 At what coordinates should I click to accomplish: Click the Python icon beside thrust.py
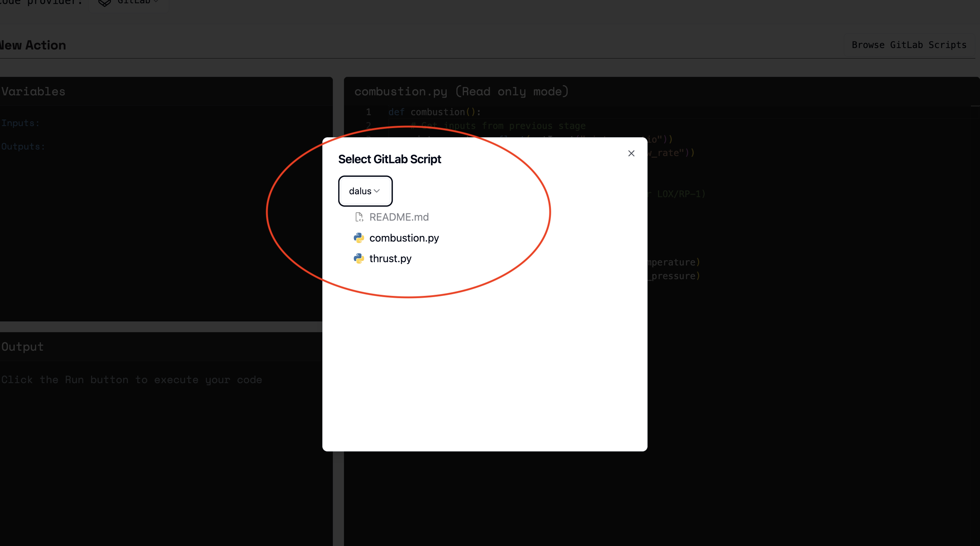[359, 259]
